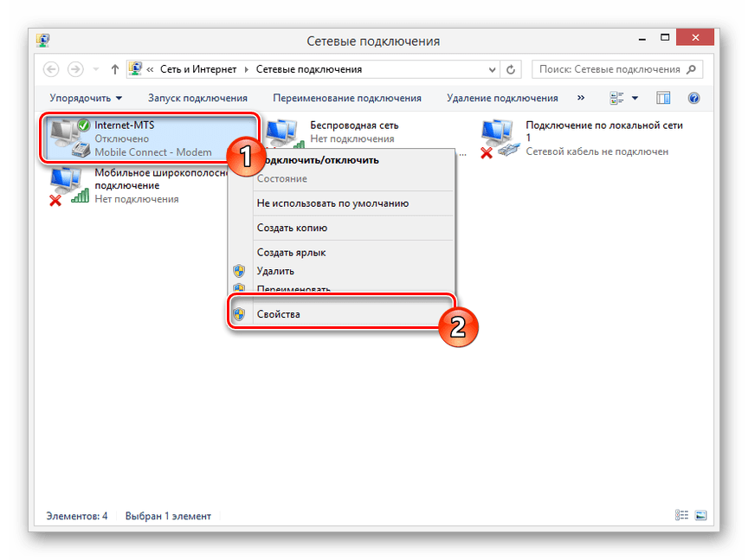The image size is (748, 560).
Task: Maximize the Сетевые подключения window
Action: (665, 38)
